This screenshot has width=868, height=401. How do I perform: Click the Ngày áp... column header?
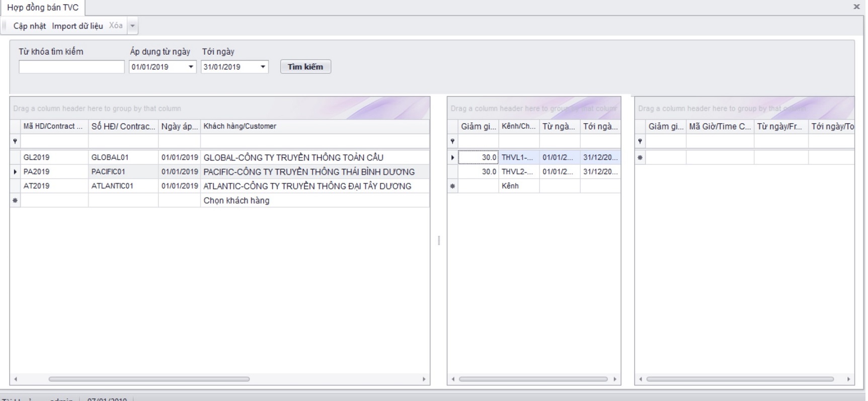coord(180,126)
